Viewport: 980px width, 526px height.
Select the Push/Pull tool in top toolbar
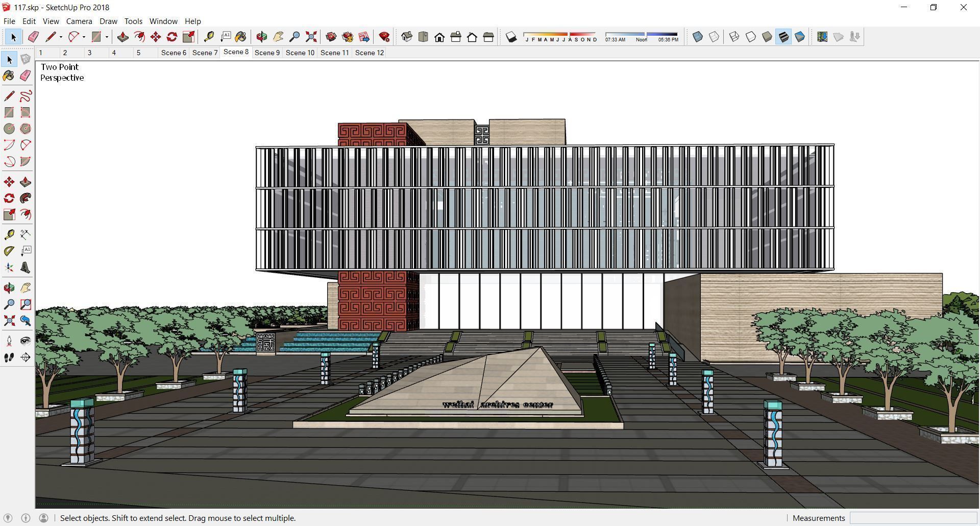pos(122,37)
